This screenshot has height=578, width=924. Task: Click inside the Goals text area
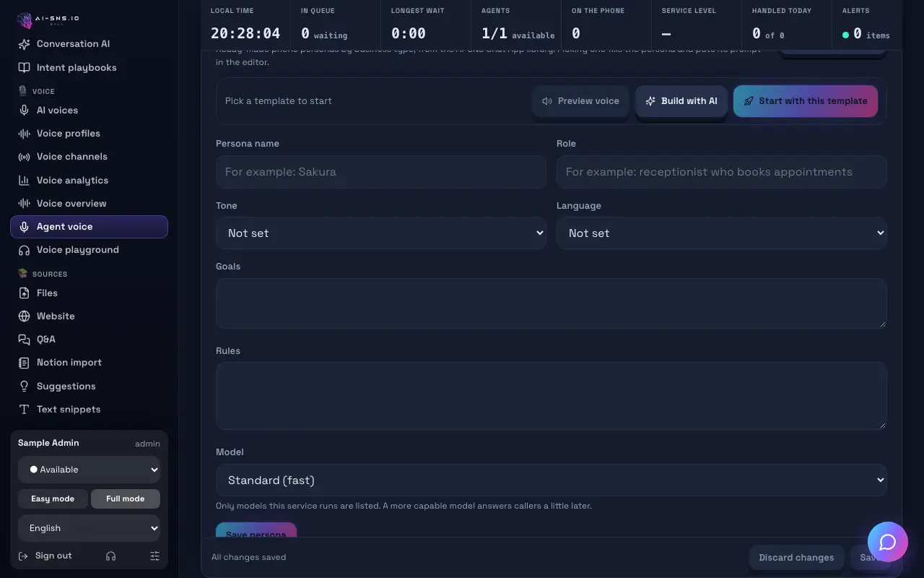click(551, 303)
